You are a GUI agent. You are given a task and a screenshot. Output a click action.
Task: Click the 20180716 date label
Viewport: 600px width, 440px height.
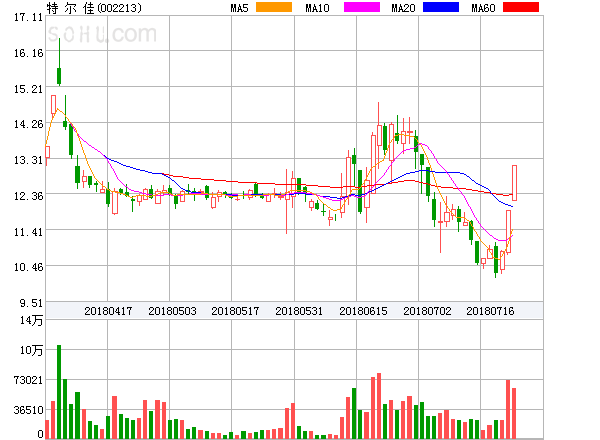(x=490, y=311)
